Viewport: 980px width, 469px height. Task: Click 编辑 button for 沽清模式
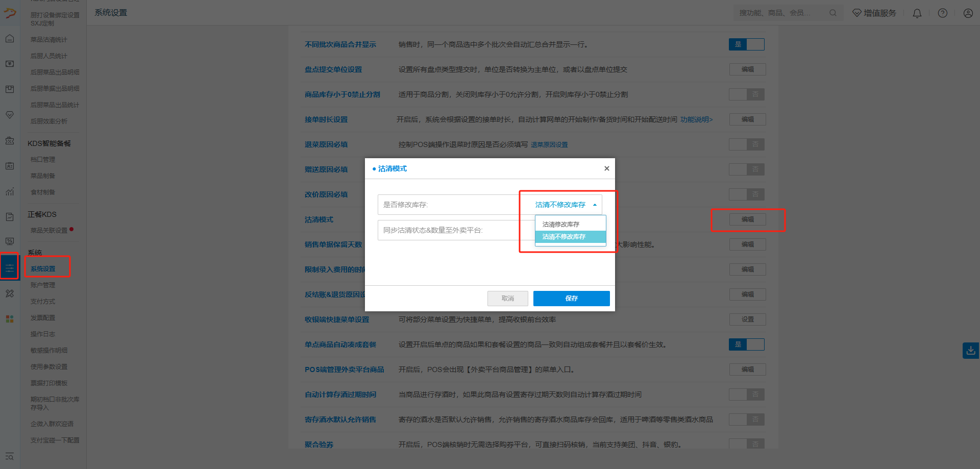click(x=748, y=219)
